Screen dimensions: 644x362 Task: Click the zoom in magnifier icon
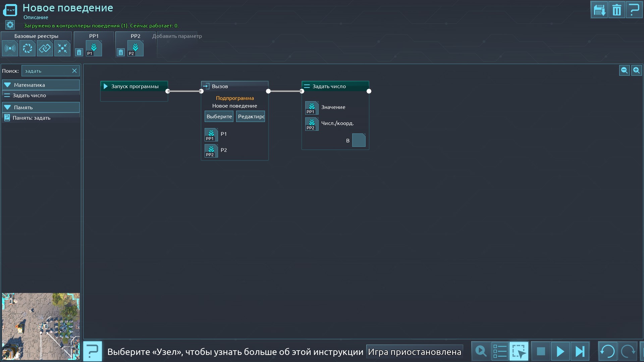tap(636, 70)
